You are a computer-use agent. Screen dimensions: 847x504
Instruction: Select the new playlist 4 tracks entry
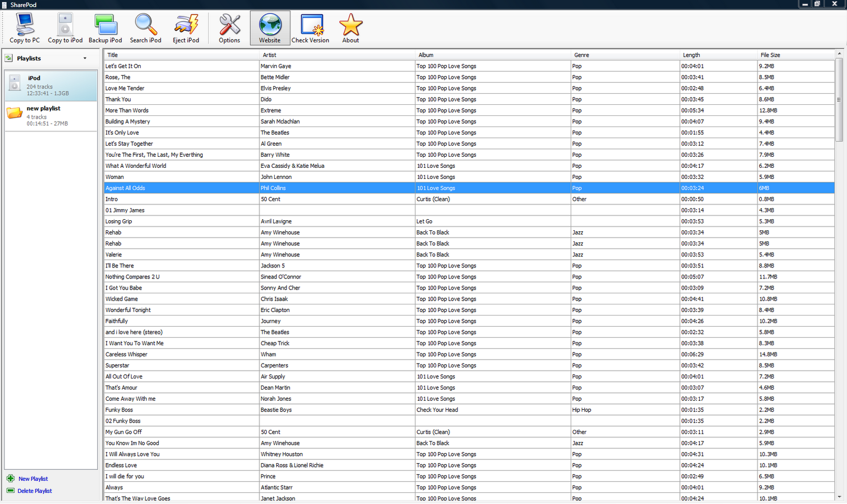[51, 116]
